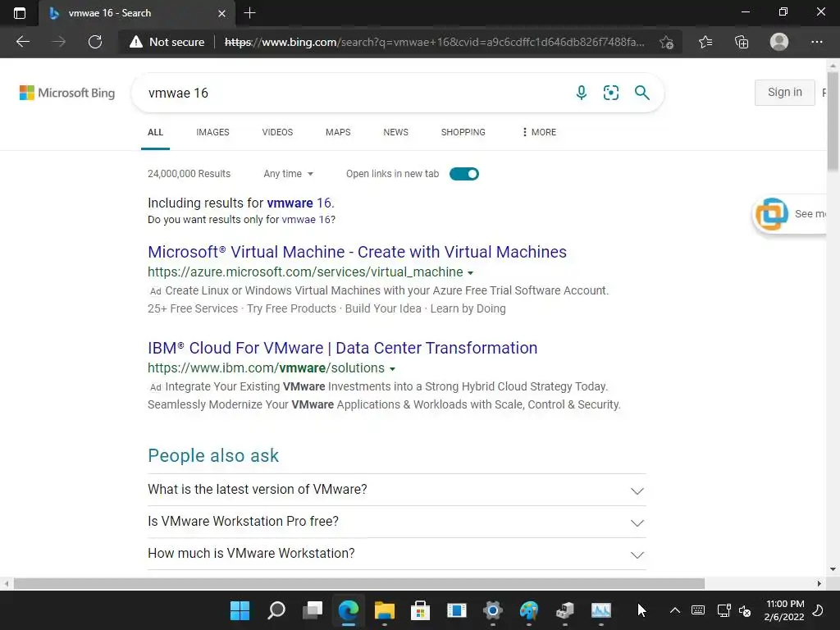Open the performance monitor taskbar icon
Image resolution: width=840 pixels, height=630 pixels.
(601, 610)
